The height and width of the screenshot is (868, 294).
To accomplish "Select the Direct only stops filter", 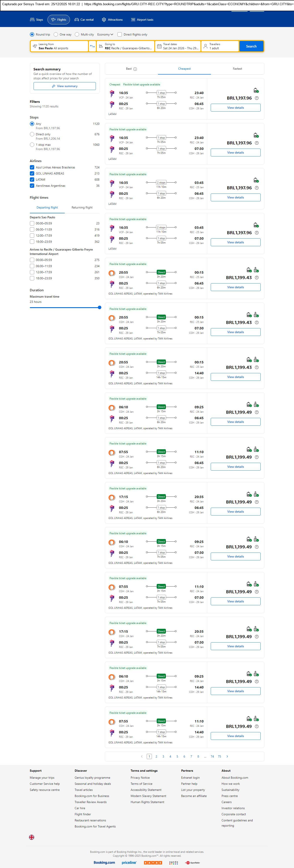I will pyautogui.click(x=32, y=134).
